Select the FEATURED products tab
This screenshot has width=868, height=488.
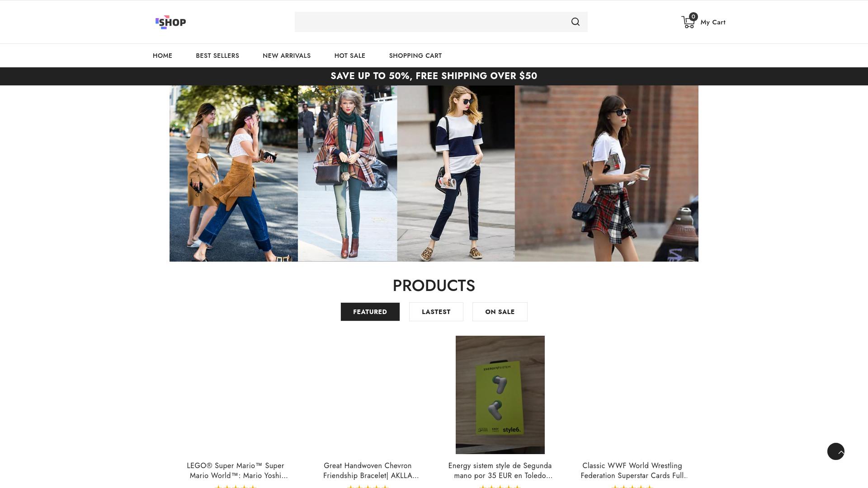click(x=370, y=312)
